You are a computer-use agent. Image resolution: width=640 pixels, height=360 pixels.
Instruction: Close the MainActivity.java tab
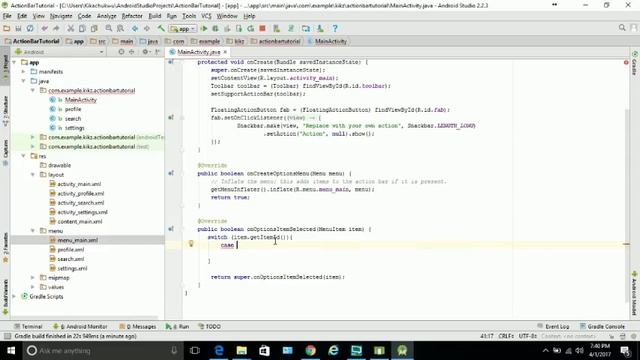click(225, 52)
